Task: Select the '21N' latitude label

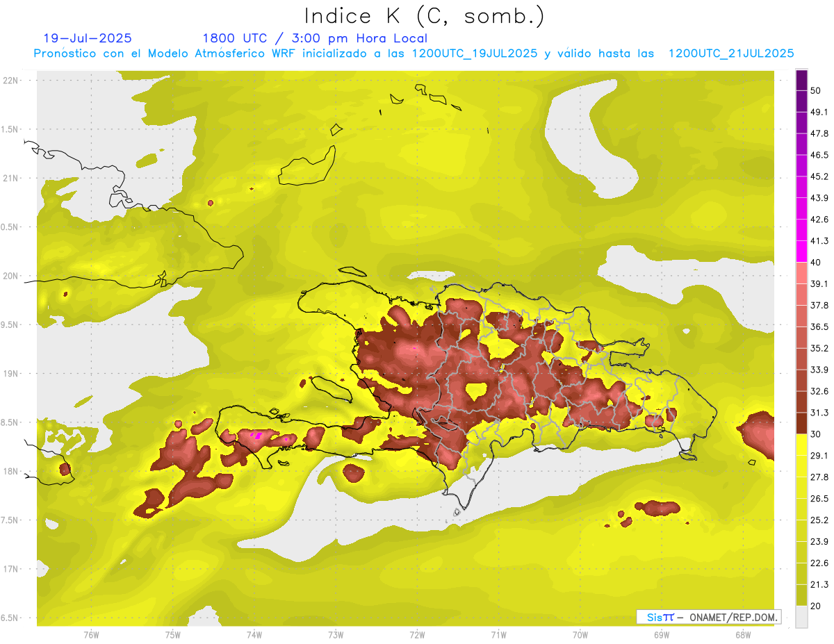Action: coord(10,178)
